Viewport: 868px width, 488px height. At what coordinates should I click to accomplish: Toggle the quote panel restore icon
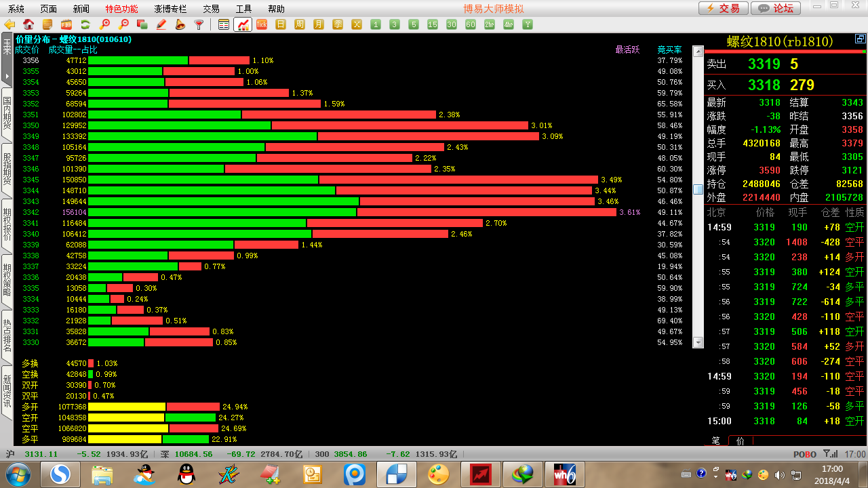860,39
